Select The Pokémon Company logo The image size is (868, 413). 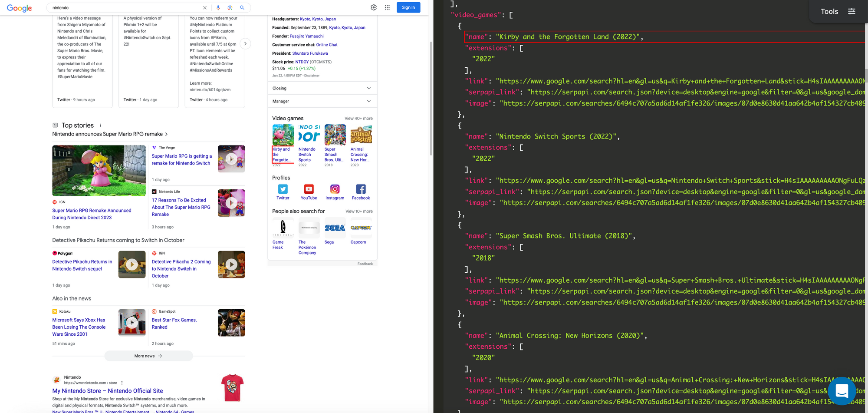click(309, 228)
